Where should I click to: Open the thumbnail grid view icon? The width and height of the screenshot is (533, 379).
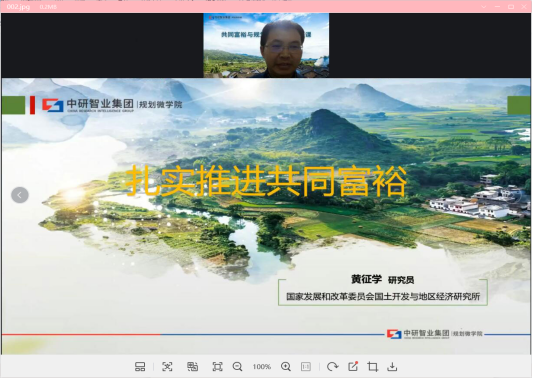pyautogui.click(x=140, y=366)
